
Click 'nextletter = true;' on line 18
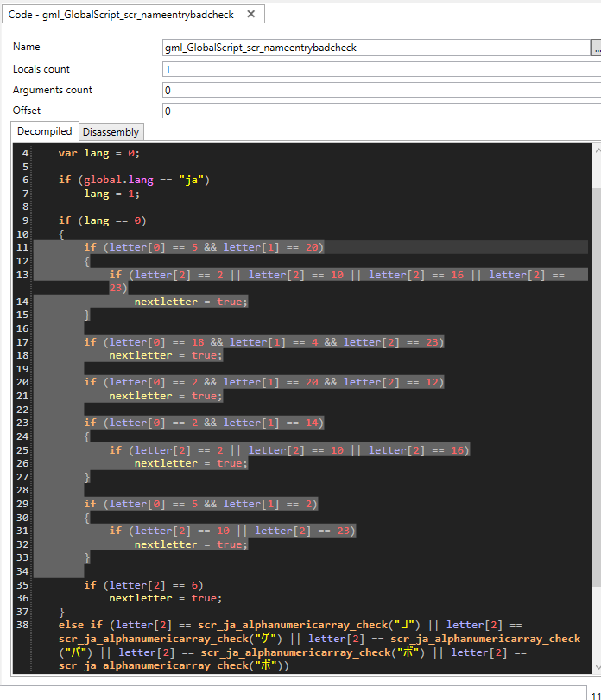[x=166, y=355]
